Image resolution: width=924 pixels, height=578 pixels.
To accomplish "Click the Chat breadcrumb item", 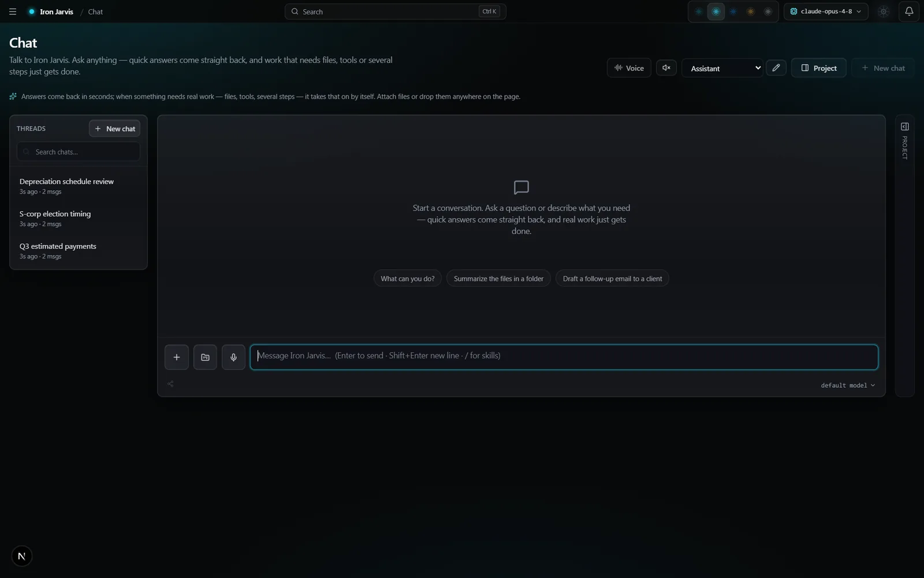I will click(95, 12).
